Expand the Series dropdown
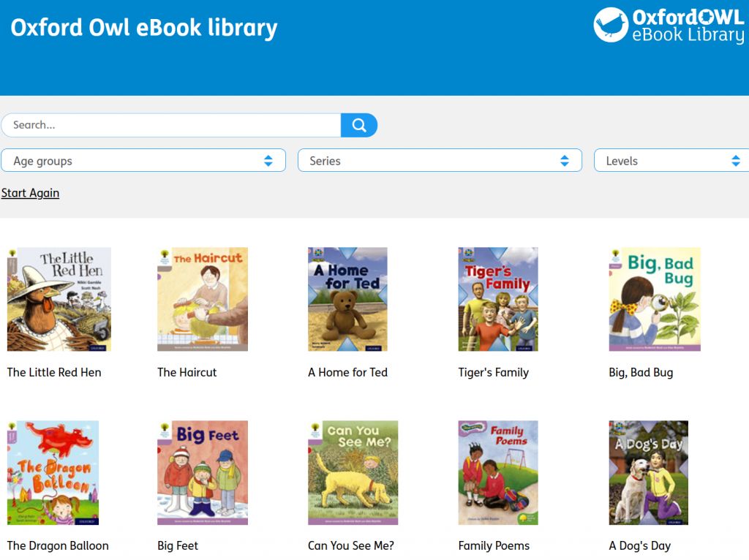The image size is (749, 560). (x=440, y=161)
